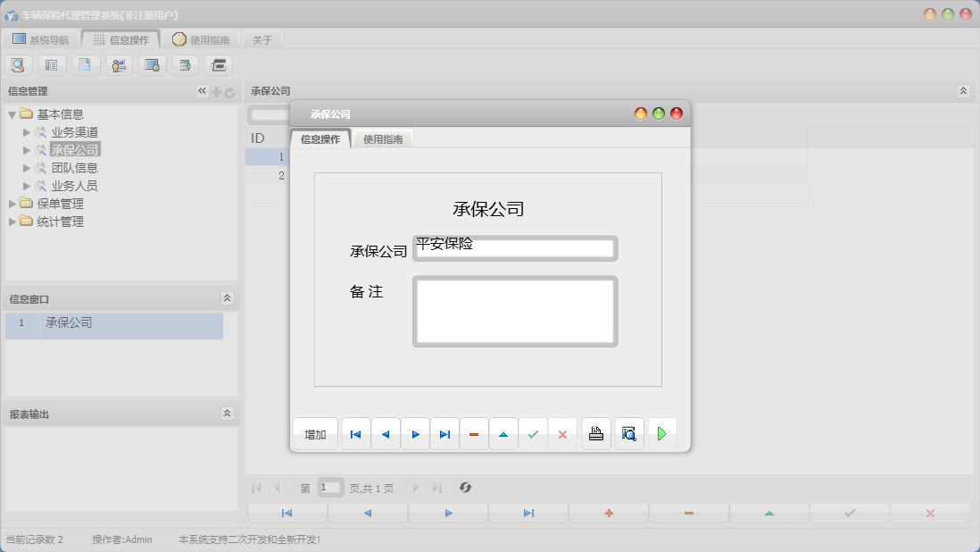Click the green checkmark confirm icon in dialog

pos(534,433)
